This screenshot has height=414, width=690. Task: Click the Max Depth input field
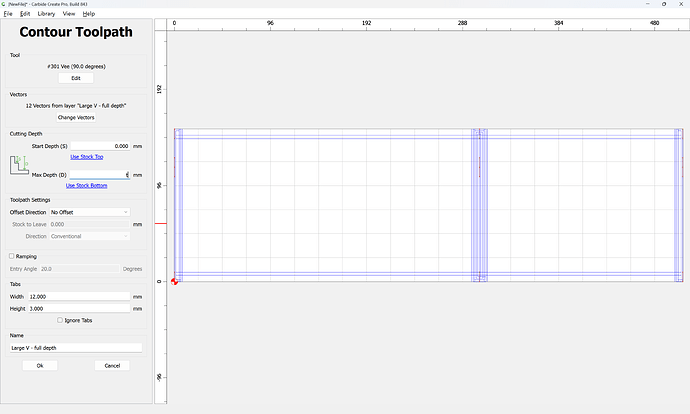(x=100, y=175)
